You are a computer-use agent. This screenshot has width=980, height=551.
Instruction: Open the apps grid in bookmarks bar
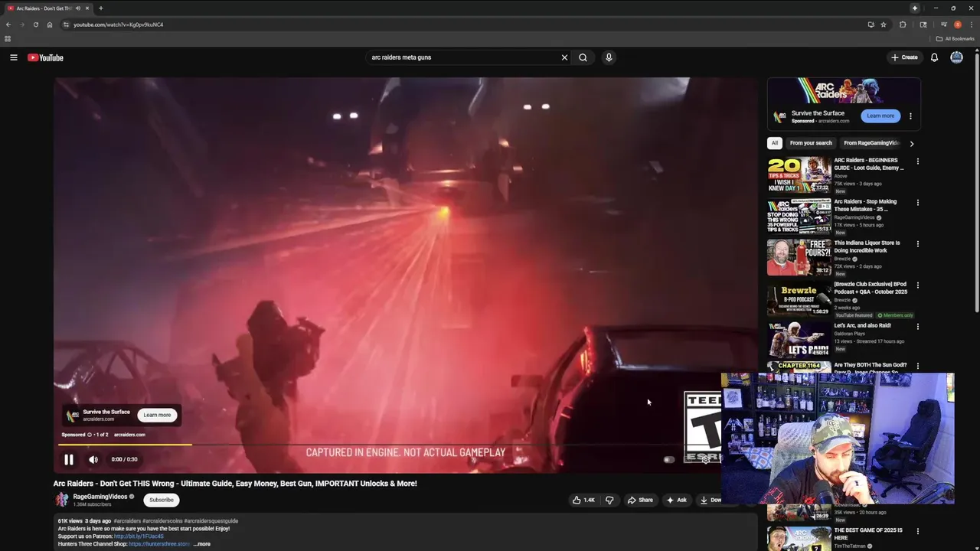tap(8, 38)
